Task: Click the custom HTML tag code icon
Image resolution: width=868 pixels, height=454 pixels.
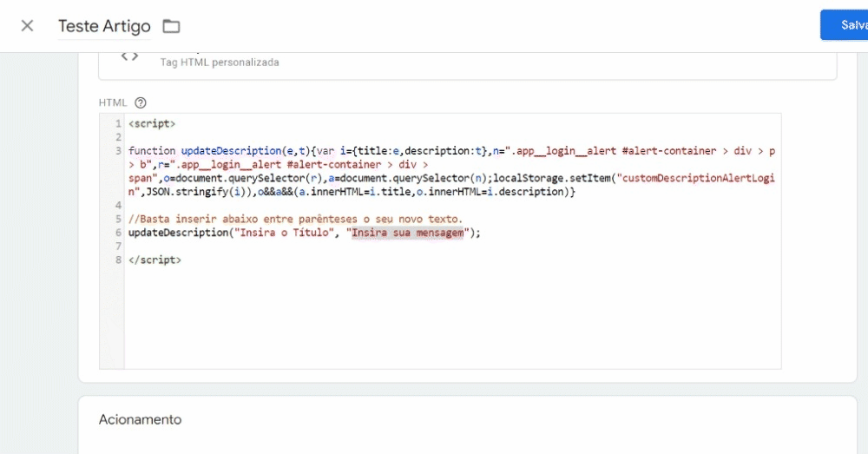Action: pos(129,56)
